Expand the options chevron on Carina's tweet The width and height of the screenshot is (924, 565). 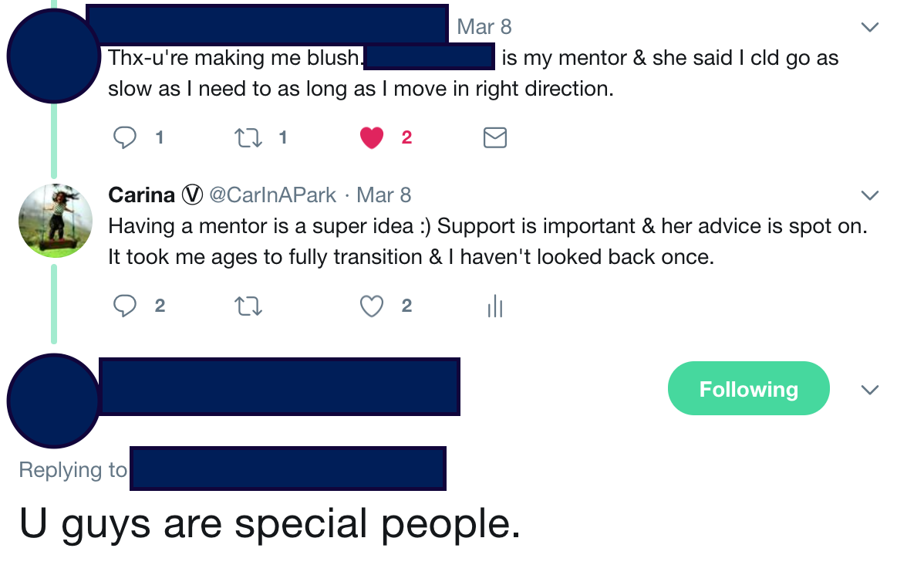coord(869,195)
